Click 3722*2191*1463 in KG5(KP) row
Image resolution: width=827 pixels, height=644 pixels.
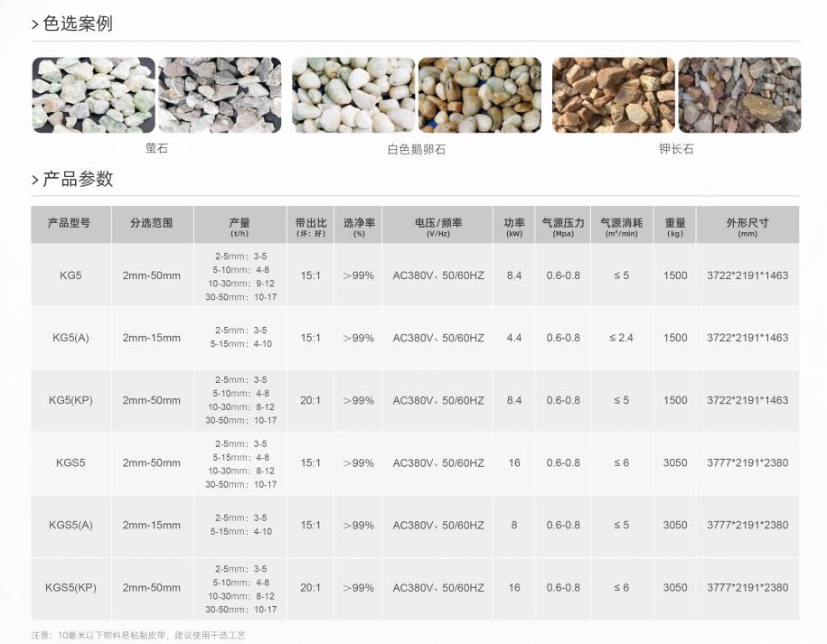[747, 400]
